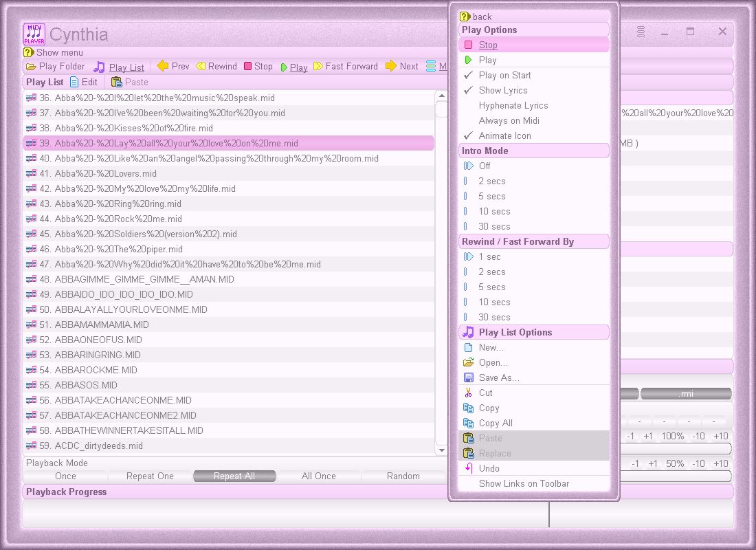Click the Save As floppy disk icon

click(468, 377)
